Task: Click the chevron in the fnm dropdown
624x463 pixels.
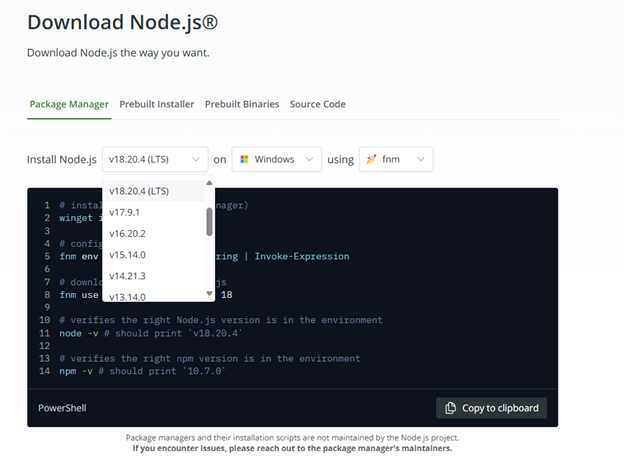Action: tap(421, 159)
